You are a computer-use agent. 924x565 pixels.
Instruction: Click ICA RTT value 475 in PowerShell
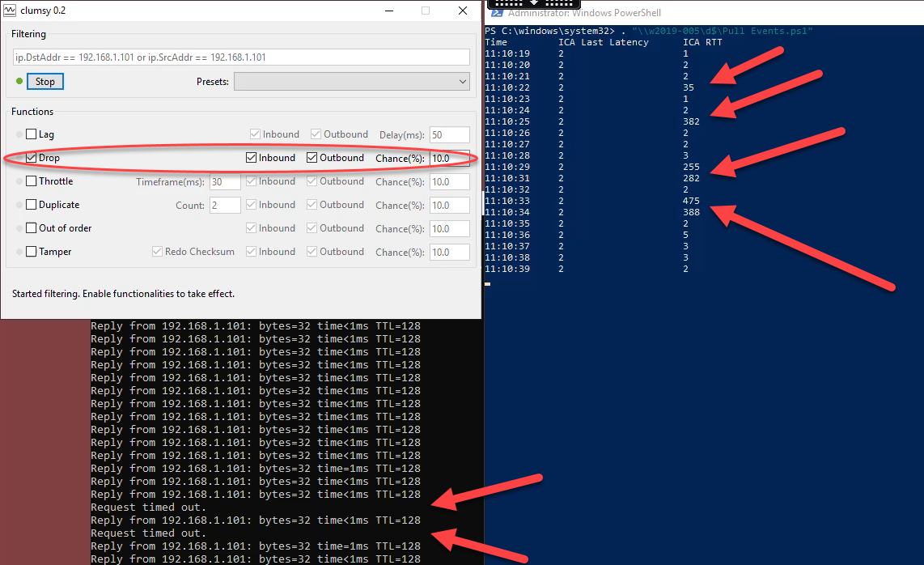coord(691,201)
